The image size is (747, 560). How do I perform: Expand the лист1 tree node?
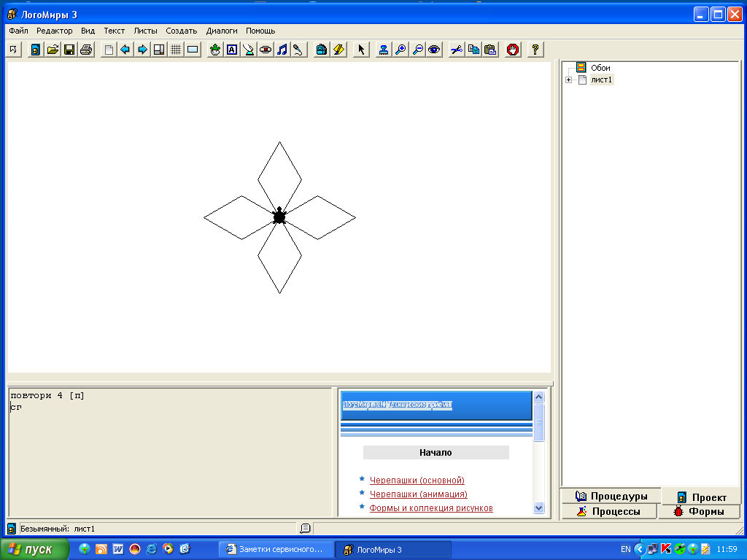tap(568, 80)
